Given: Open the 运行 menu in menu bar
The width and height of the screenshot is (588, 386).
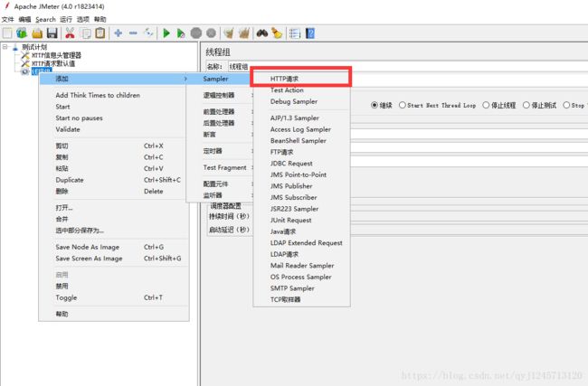Looking at the screenshot, I should coord(66,19).
